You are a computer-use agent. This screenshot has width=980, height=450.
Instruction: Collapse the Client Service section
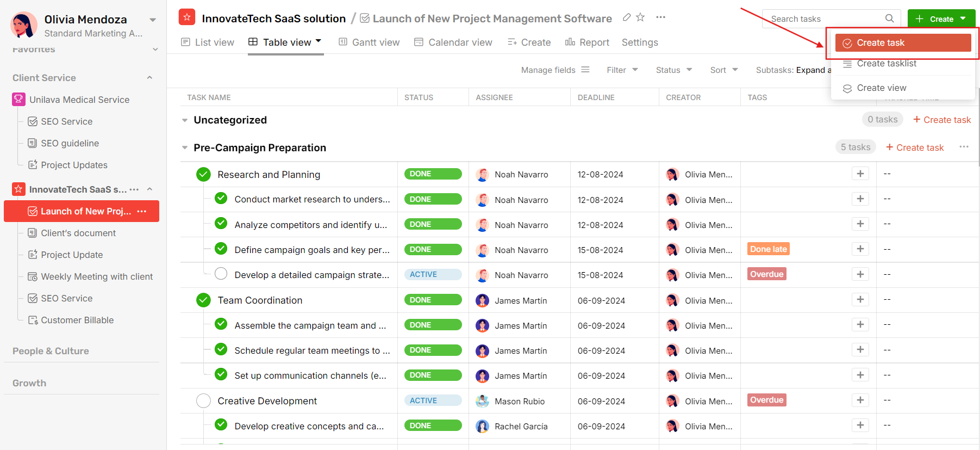pyautogui.click(x=149, y=78)
